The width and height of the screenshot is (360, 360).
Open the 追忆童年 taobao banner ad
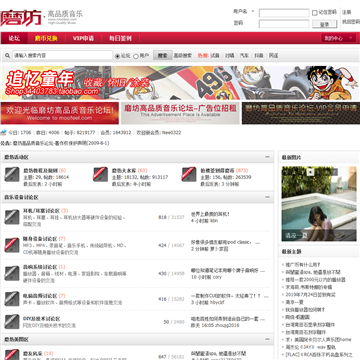(180, 83)
